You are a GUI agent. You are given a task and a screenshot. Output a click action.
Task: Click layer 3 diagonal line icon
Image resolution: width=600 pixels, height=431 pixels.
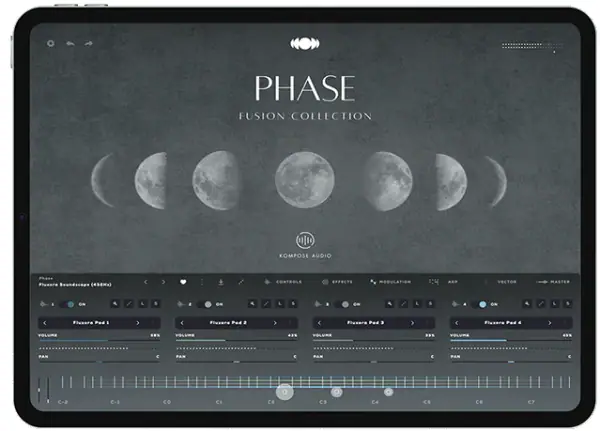(x=404, y=304)
